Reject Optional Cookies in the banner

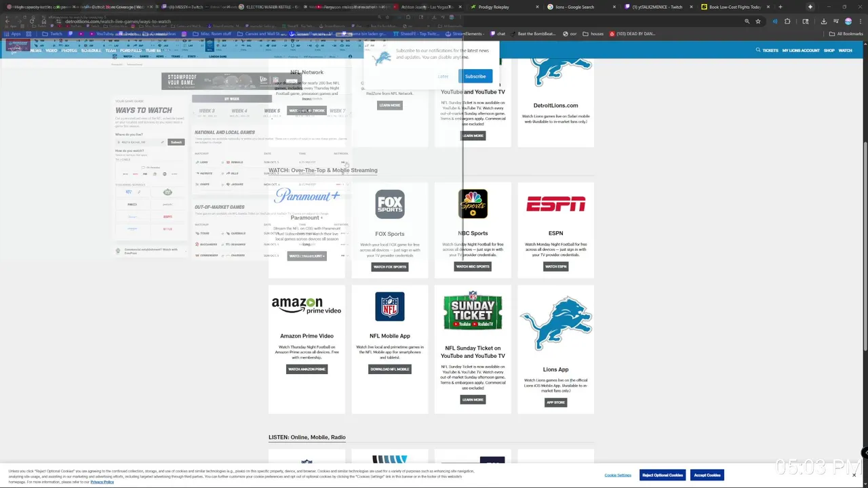coord(663,475)
